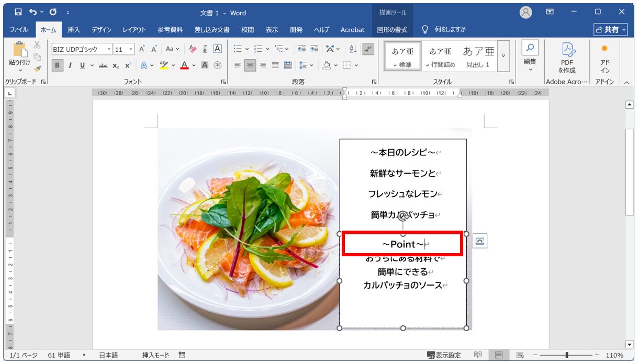Click the アドイン button
Image resolution: width=638 pixels, height=364 pixels.
[x=605, y=56]
